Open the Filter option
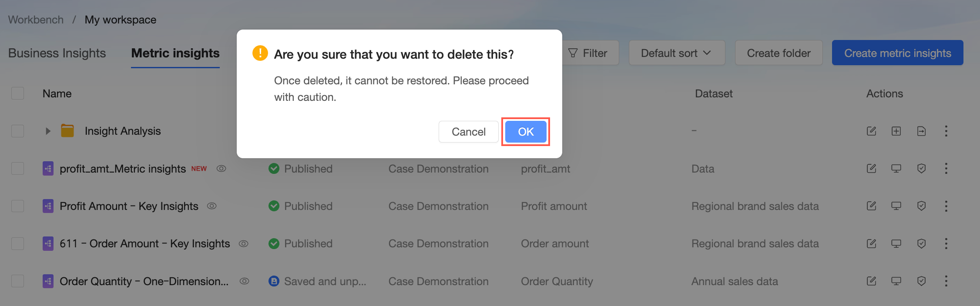This screenshot has width=980, height=306. tap(588, 53)
